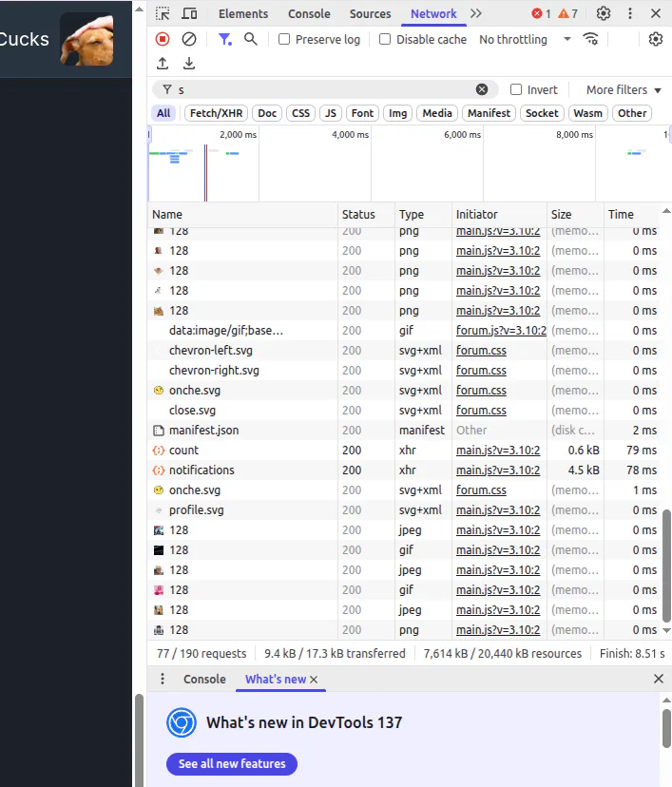Click See all new features button
This screenshot has width=672, height=787.
(232, 763)
